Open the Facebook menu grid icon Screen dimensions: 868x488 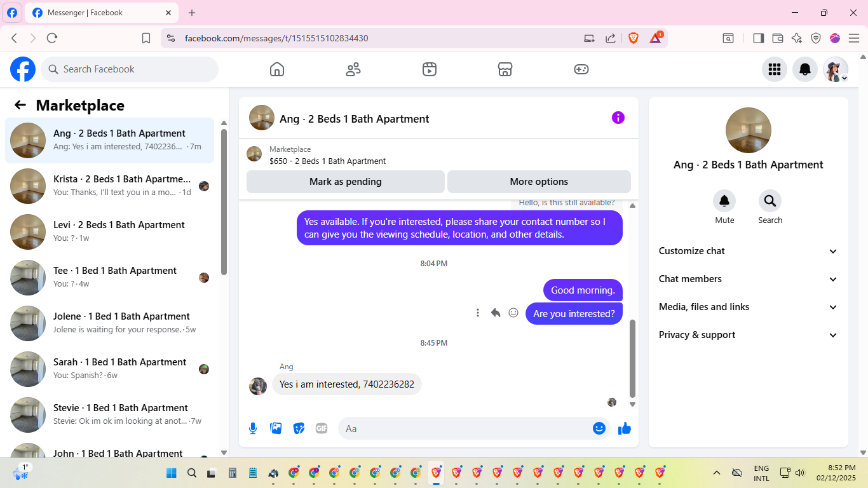(x=775, y=69)
